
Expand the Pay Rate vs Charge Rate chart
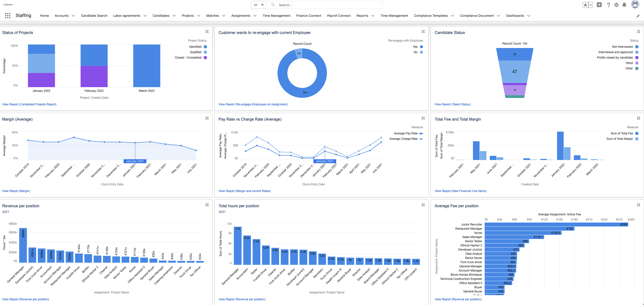click(x=423, y=118)
